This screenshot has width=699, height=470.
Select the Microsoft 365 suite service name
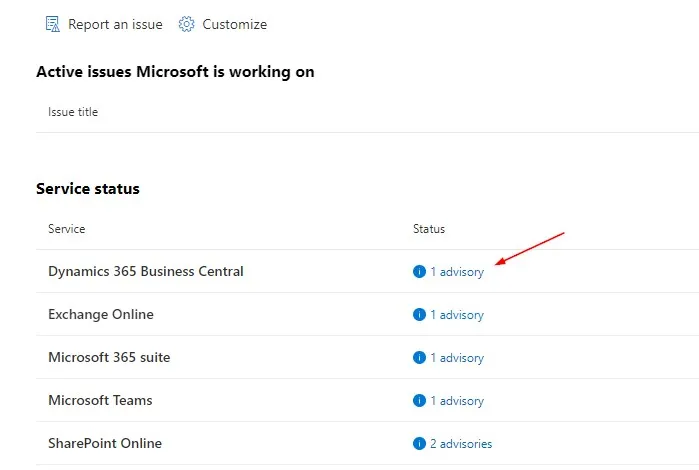click(x=109, y=357)
